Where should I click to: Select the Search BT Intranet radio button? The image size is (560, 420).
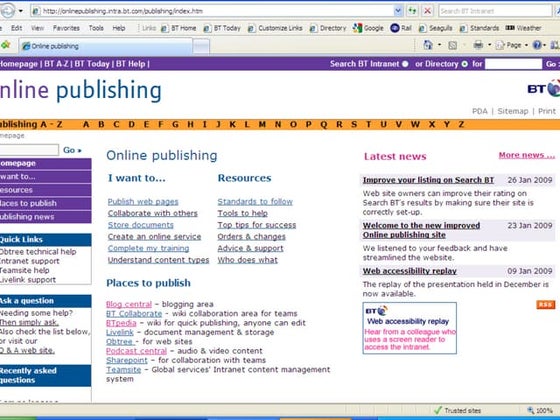(x=405, y=64)
